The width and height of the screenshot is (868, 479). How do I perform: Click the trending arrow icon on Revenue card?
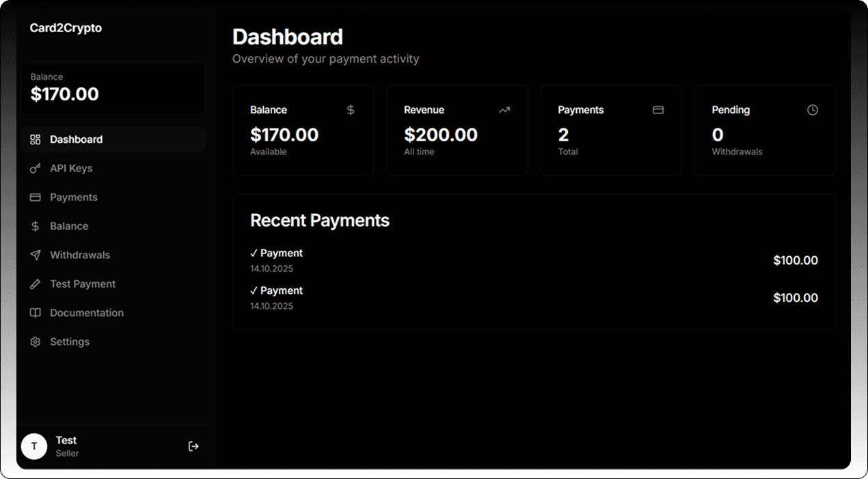pos(504,110)
